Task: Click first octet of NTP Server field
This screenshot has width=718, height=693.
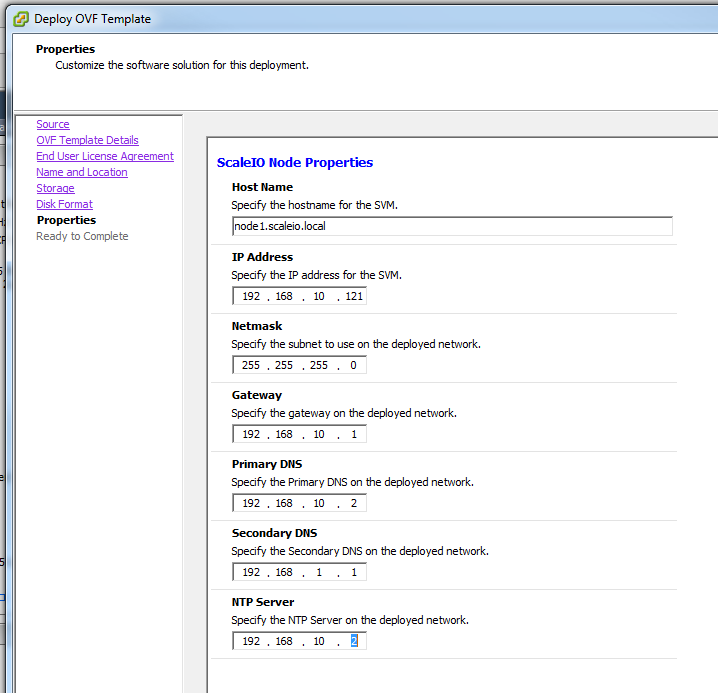Action: (251, 641)
